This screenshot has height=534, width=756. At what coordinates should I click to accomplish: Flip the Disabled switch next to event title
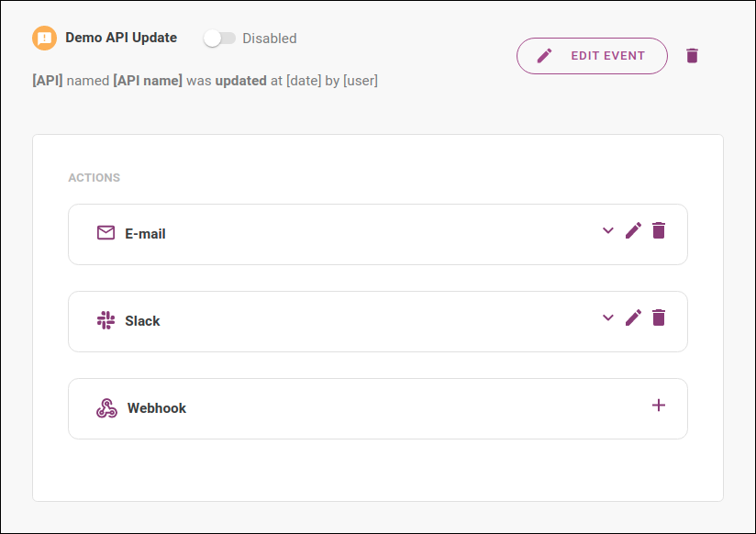click(220, 38)
